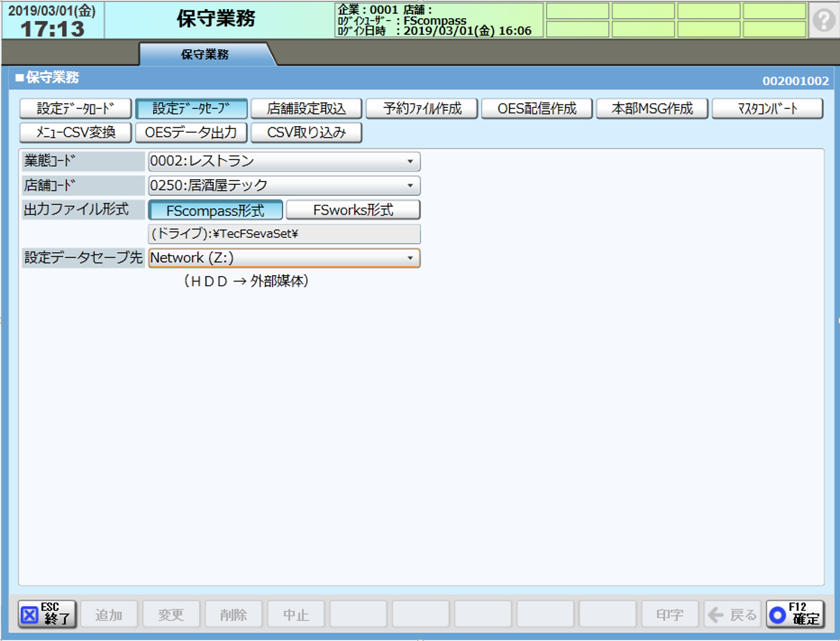840x641 pixels.
Task: Open the 本部MSG作成 function
Action: 652,109
